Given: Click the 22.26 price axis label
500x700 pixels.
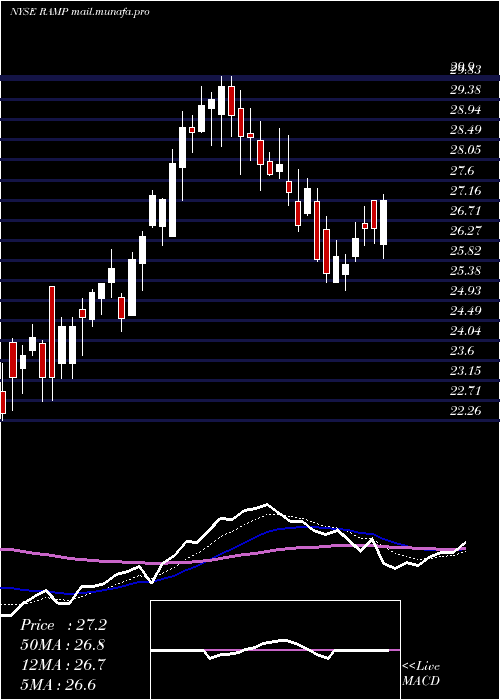Looking at the screenshot, I should pos(465,411).
